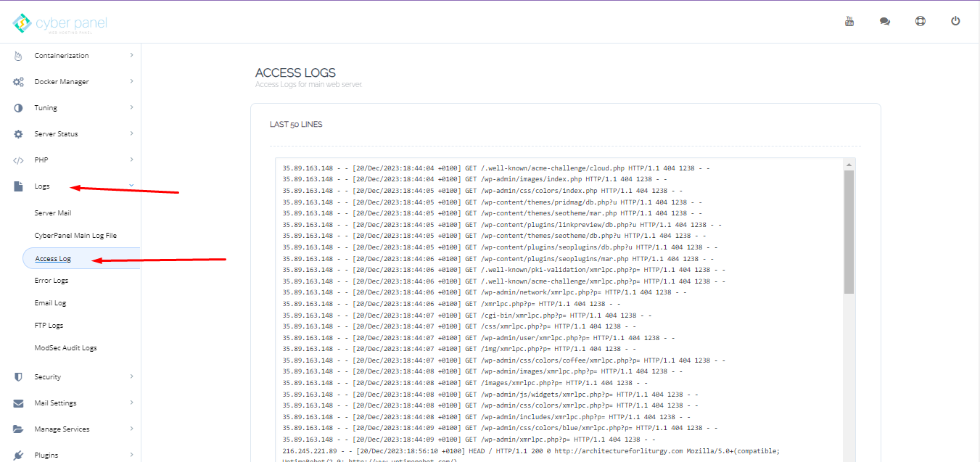This screenshot has width=980, height=462.
Task: Click the support lifebuoy icon
Action: pos(920,21)
